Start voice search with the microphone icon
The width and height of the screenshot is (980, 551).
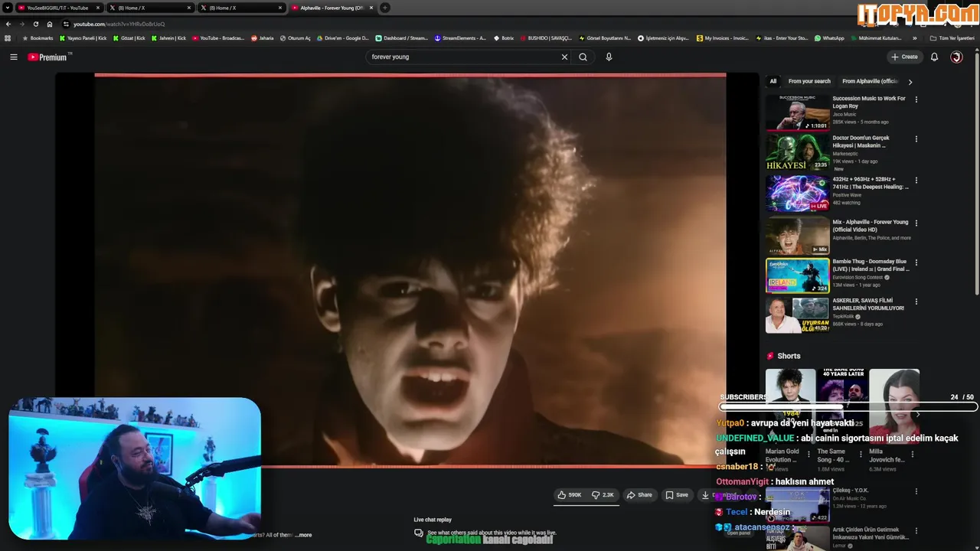point(609,57)
